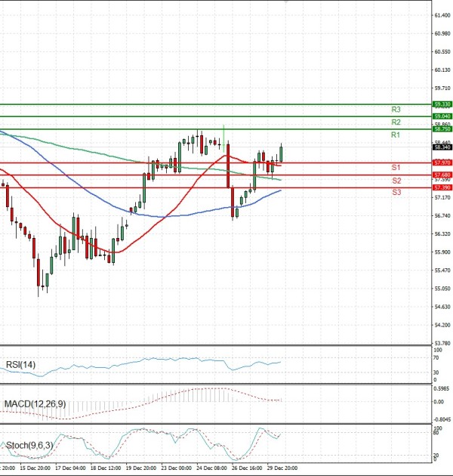Select the S2 support level label
The width and height of the screenshot is (453, 476).
point(395,181)
